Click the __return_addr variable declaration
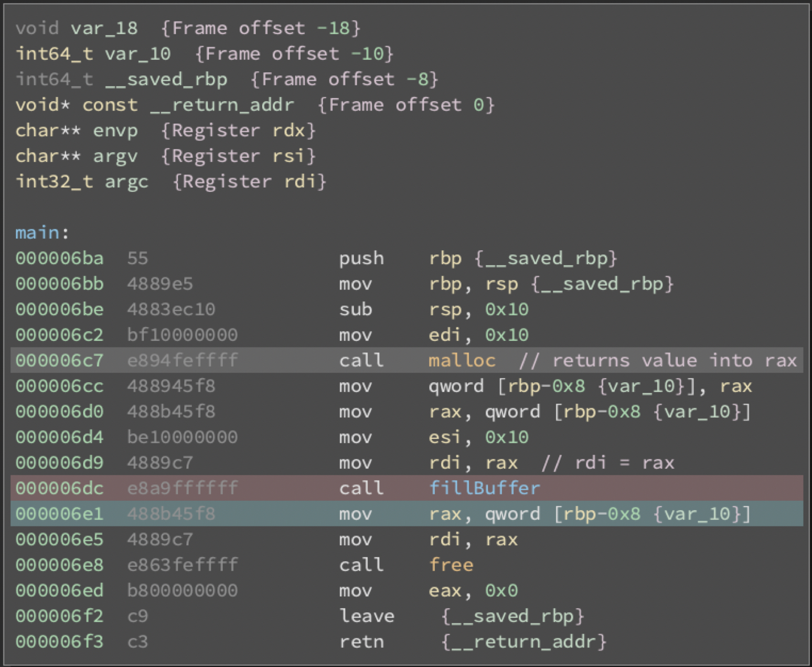Viewport: 812px width, 667px height. tap(222, 105)
